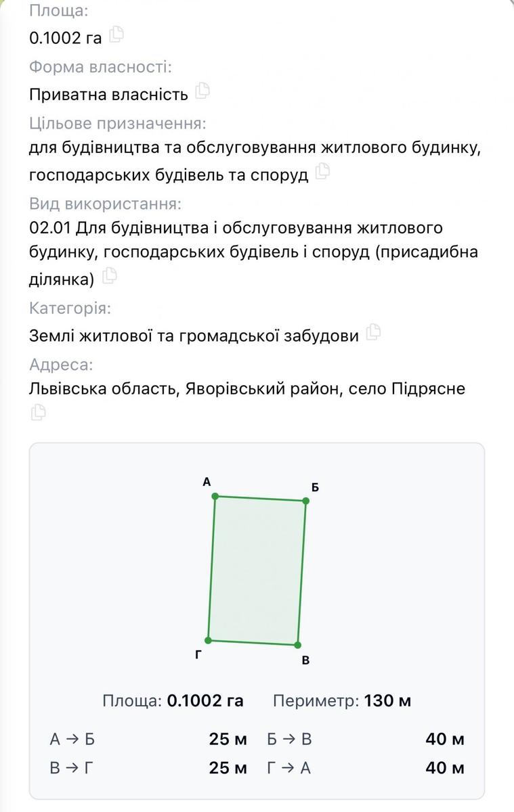Click the А → Б side length row
Image resolution: width=514 pixels, height=812 pixels.
point(148,739)
